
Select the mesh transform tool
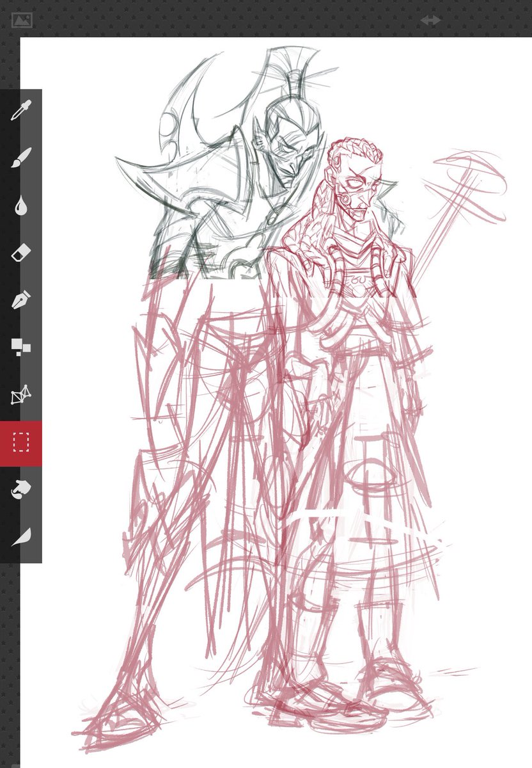coord(21,395)
